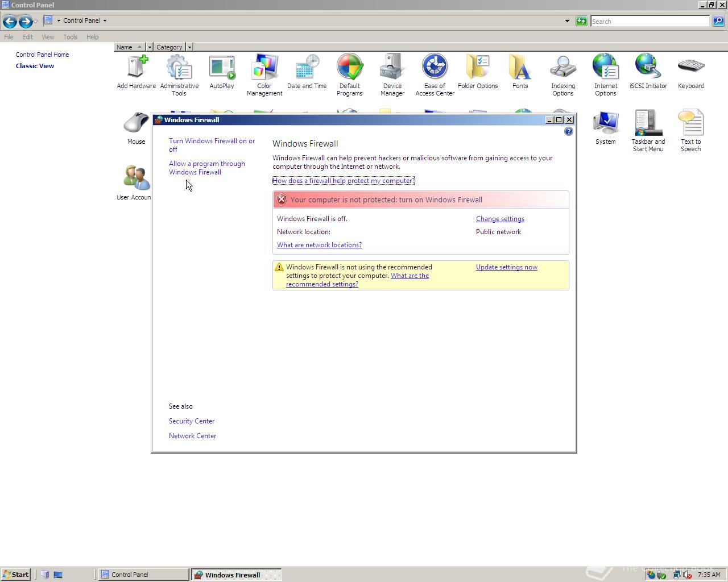Open the Tools menu

tap(71, 37)
